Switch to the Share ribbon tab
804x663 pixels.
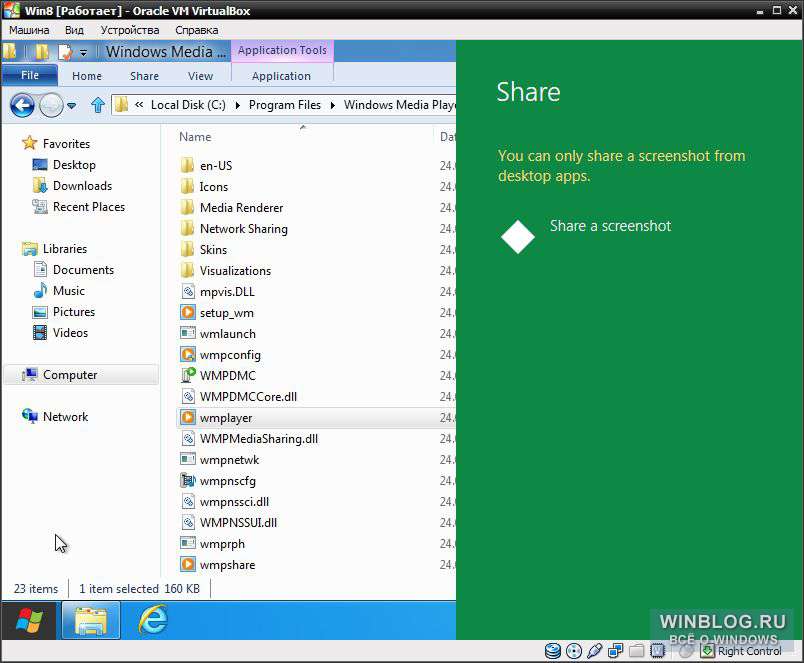pos(144,76)
